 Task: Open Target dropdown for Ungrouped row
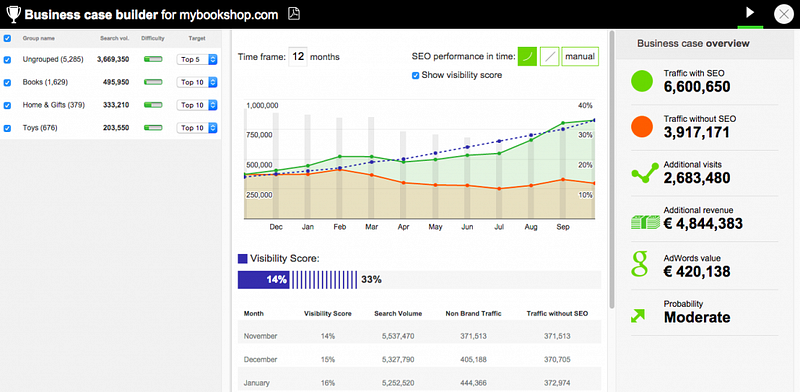197,60
